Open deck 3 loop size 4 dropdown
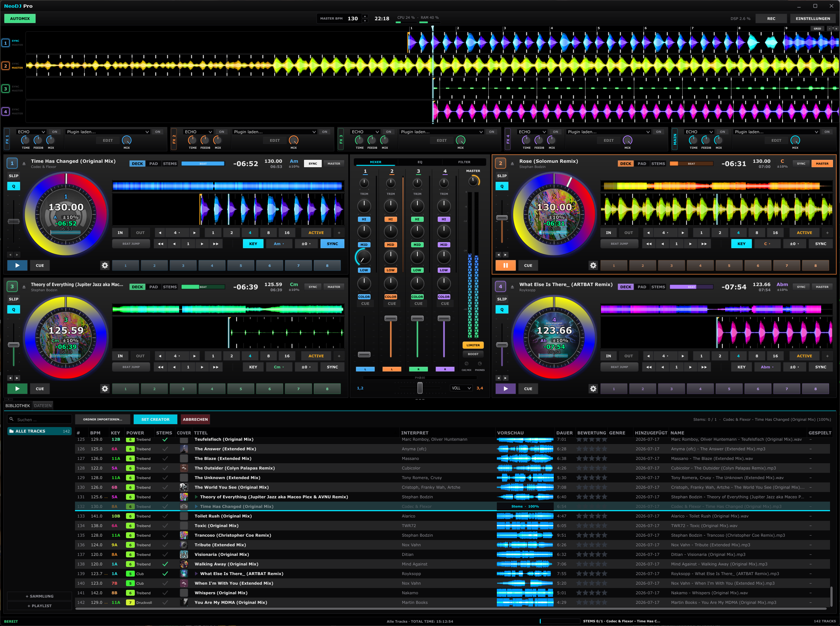 tap(177, 356)
